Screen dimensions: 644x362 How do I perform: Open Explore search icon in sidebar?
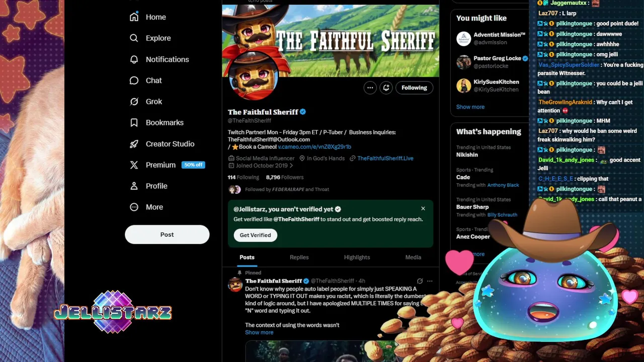coord(134,38)
